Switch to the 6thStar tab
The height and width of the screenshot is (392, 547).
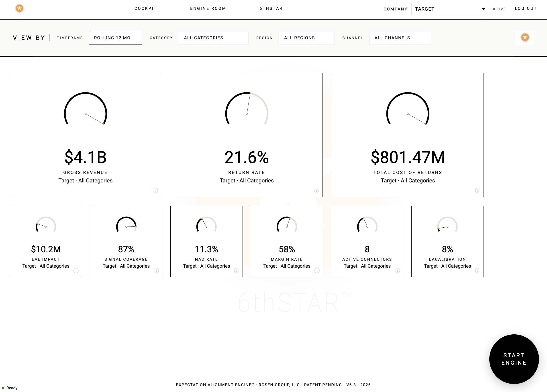click(x=271, y=8)
